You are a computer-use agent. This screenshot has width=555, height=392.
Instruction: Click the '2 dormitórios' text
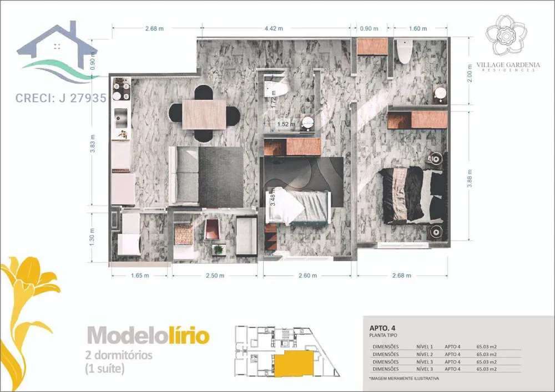119,355
